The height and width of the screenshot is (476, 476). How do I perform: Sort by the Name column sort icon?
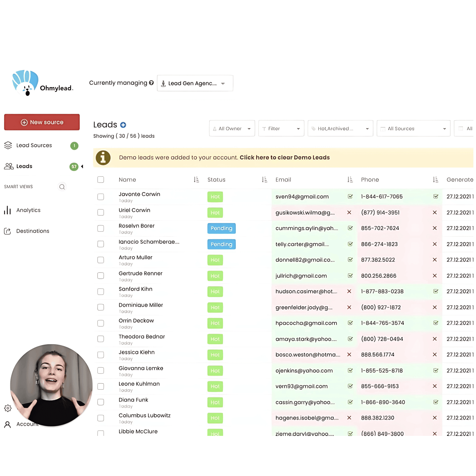(x=196, y=179)
